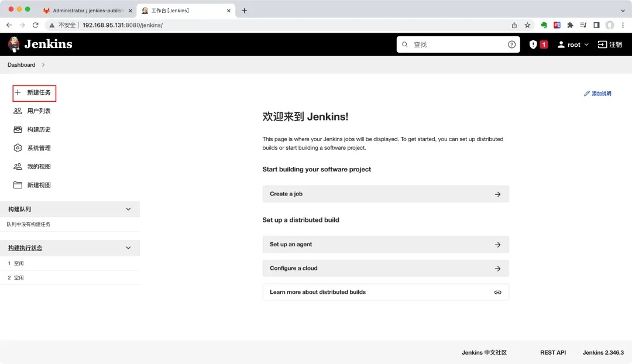Screen dimensions: 632x364
Task: Click the arrow on Set up an agent
Action: 498,245
